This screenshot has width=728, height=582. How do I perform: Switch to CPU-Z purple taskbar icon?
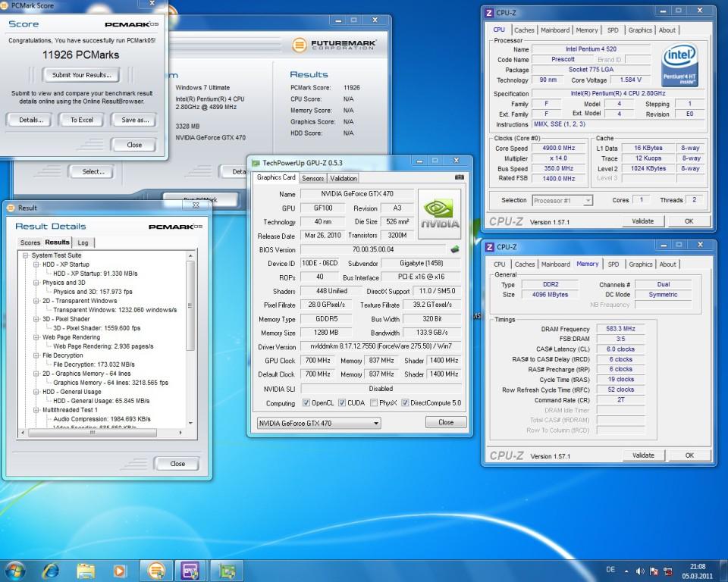190,571
